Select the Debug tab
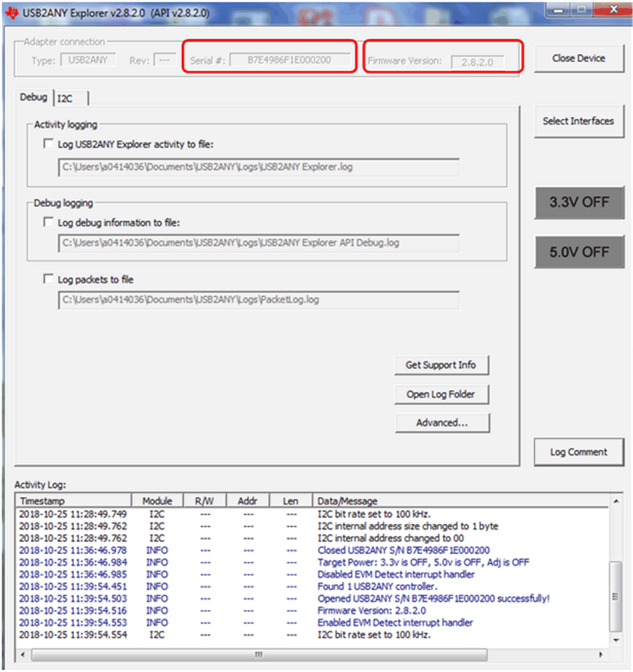The height and width of the screenshot is (672, 633). [34, 97]
